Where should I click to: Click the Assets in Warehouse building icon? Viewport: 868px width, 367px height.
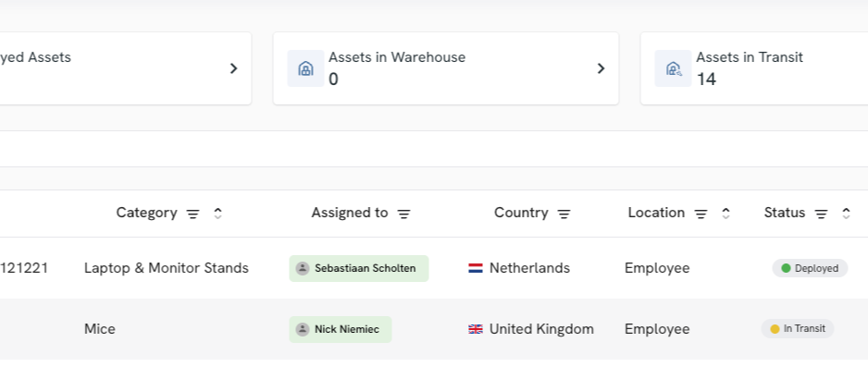pyautogui.click(x=305, y=68)
